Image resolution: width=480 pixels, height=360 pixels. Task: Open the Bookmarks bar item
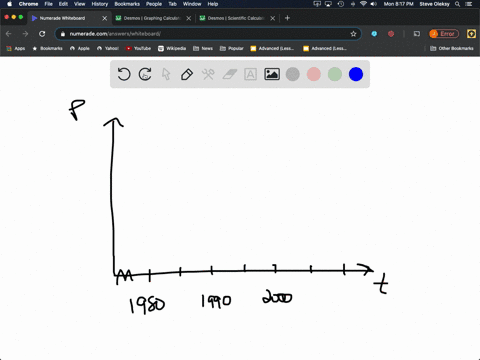click(47, 48)
